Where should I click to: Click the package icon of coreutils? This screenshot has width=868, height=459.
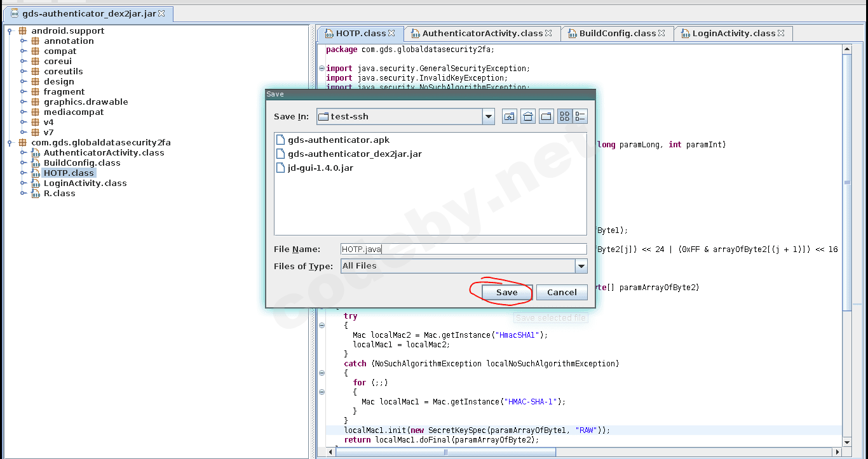(x=36, y=71)
